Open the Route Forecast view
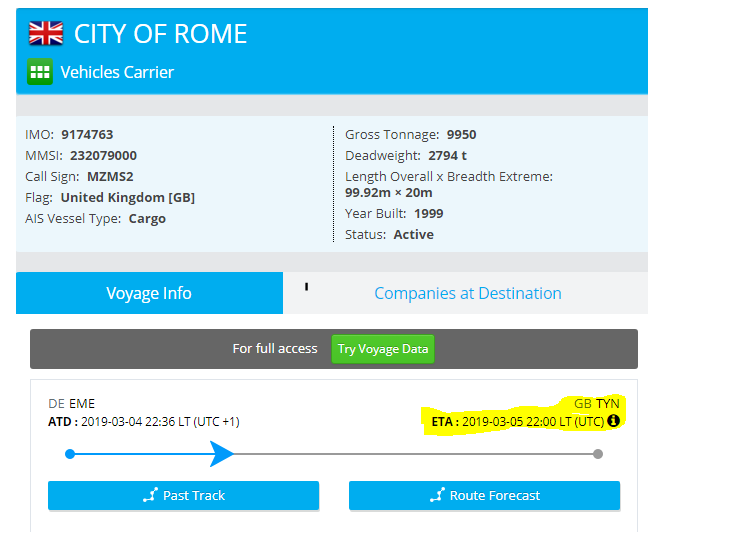Screen dimensions: 738x550 [484, 495]
